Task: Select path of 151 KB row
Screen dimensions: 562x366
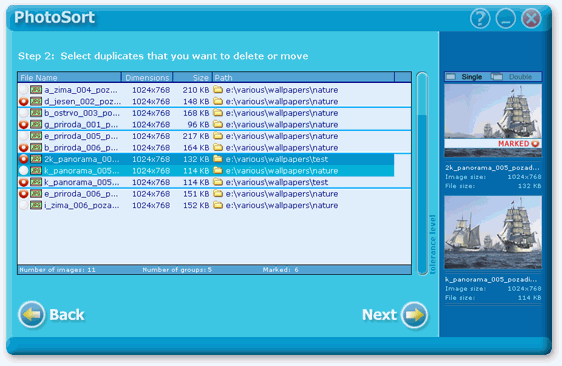Action: 282,194
